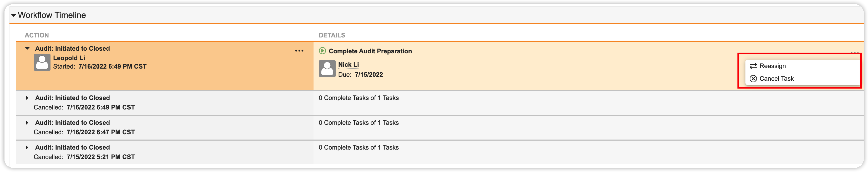Click the Leopold Li name text

point(69,58)
